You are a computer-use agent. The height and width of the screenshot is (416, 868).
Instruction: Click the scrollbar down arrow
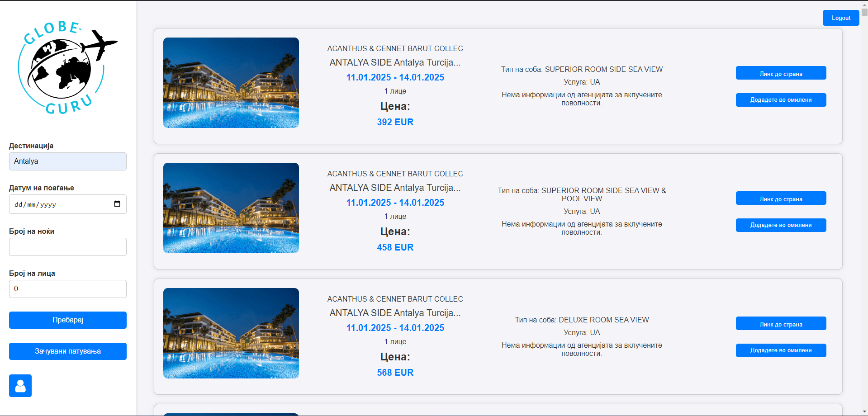point(864,411)
